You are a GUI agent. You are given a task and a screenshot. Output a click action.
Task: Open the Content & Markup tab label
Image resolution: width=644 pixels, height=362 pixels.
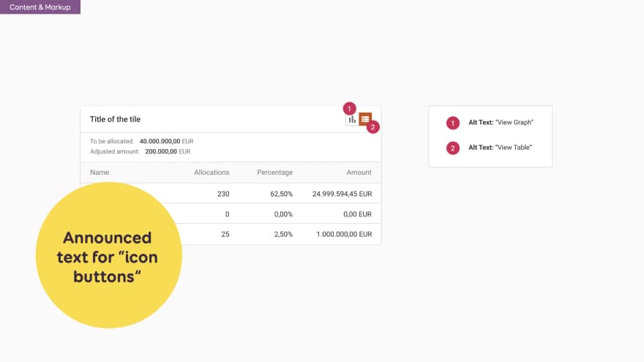pyautogui.click(x=40, y=7)
